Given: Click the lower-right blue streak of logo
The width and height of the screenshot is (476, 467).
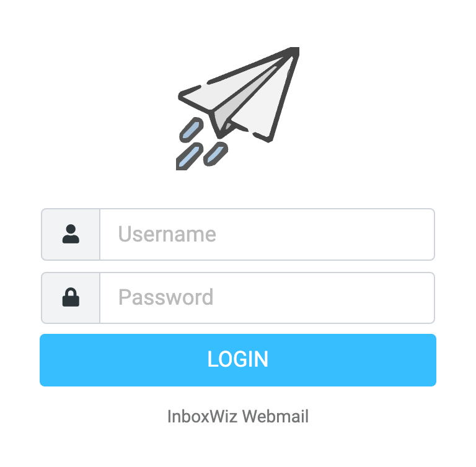Looking at the screenshot, I should (216, 154).
